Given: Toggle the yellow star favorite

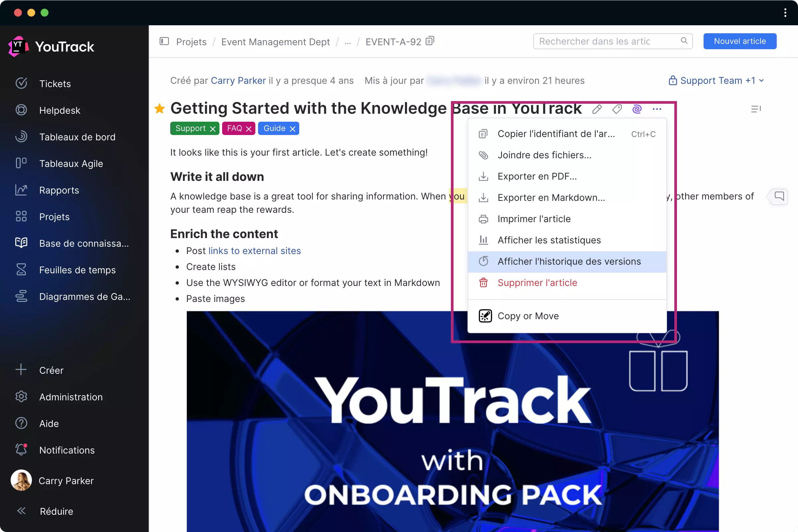Looking at the screenshot, I should [x=160, y=109].
